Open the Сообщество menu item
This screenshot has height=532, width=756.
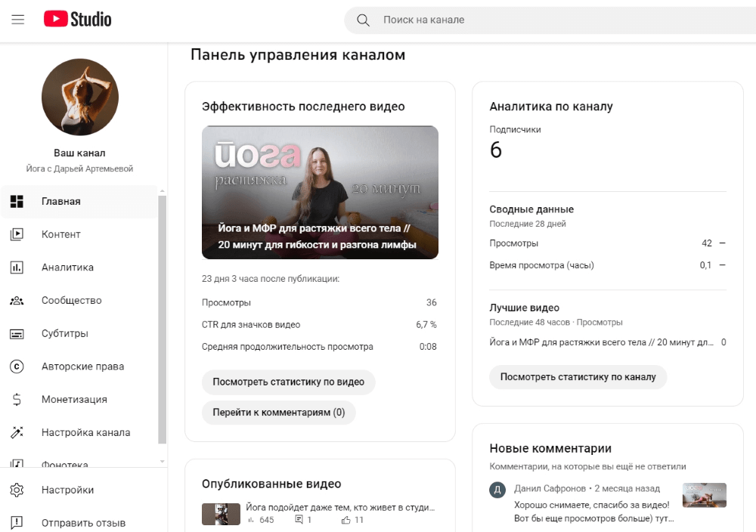pos(79,301)
